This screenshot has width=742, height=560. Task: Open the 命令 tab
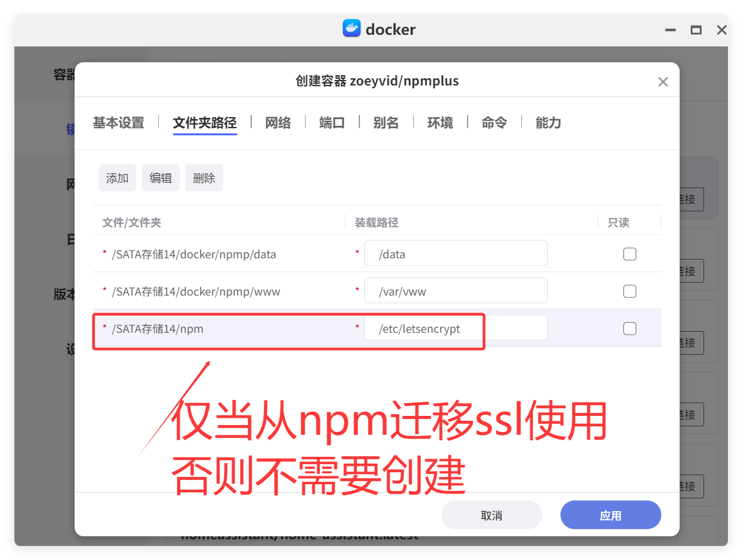[494, 123]
